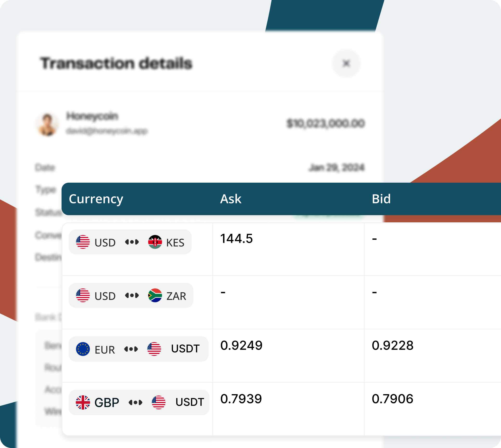This screenshot has width=501, height=448.
Task: Click swap arrows between USD and ZAR
Action: click(x=132, y=295)
